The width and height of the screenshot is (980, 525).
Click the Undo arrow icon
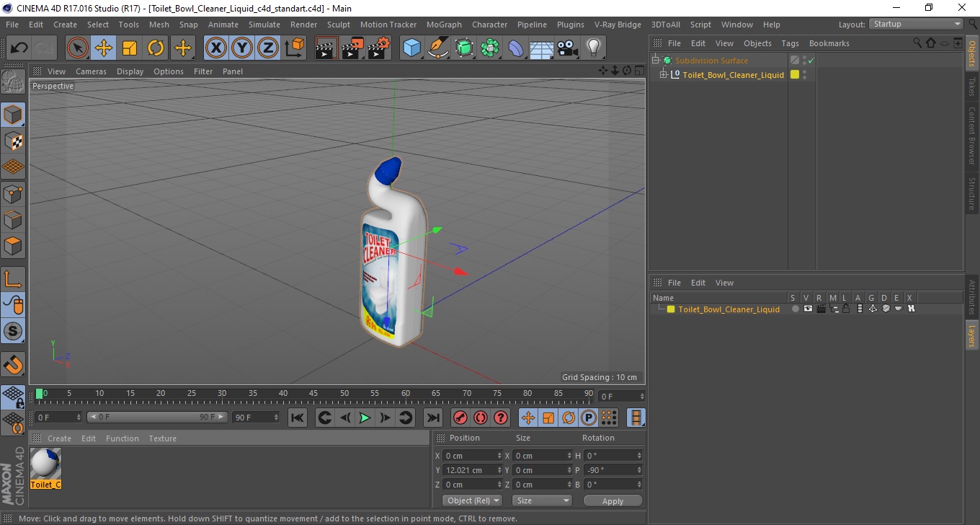pos(19,48)
